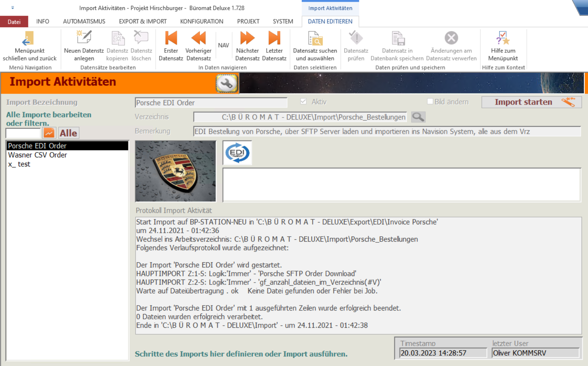Create new record with Neuen Datensatz anlegen

point(84,38)
